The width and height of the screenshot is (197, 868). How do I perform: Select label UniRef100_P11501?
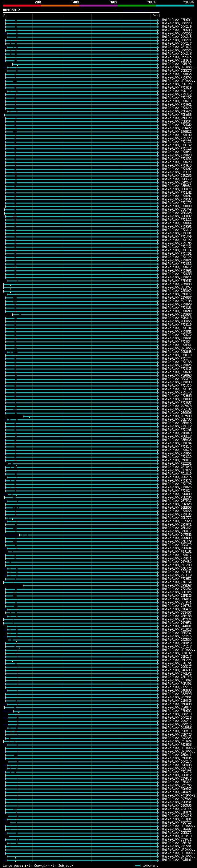coord(177,846)
